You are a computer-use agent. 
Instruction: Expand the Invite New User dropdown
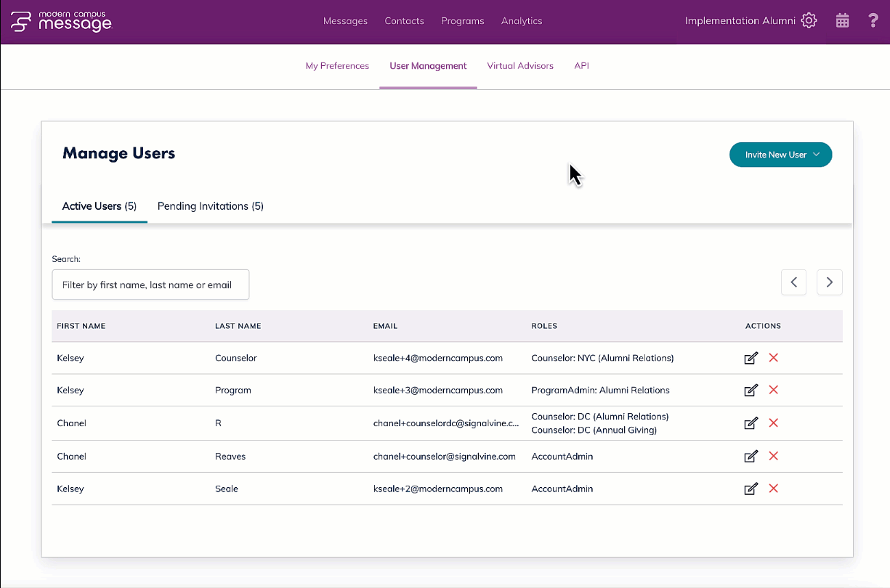pos(780,155)
